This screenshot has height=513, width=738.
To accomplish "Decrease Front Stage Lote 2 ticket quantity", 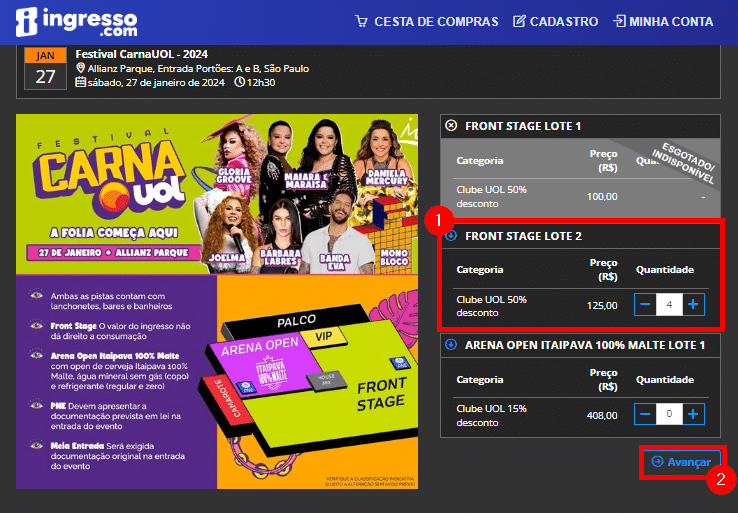I will point(645,305).
